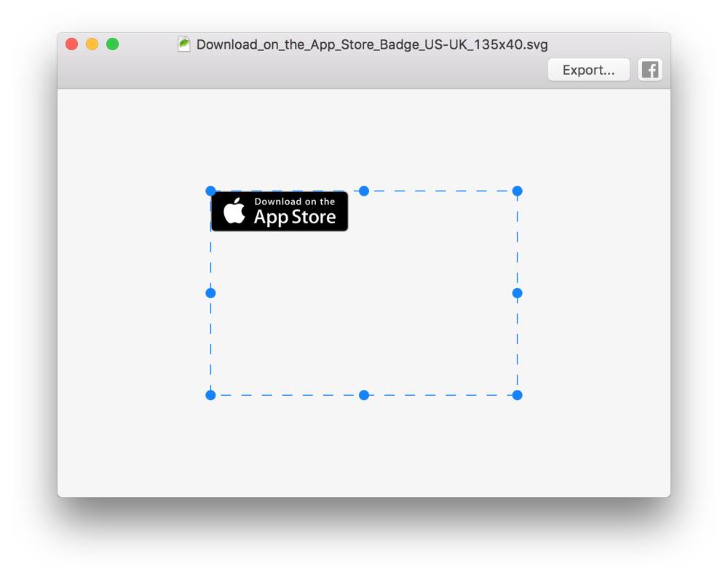Click the Apple logo in the badge
Image resolution: width=728 pixels, height=579 pixels.
pyautogui.click(x=234, y=211)
